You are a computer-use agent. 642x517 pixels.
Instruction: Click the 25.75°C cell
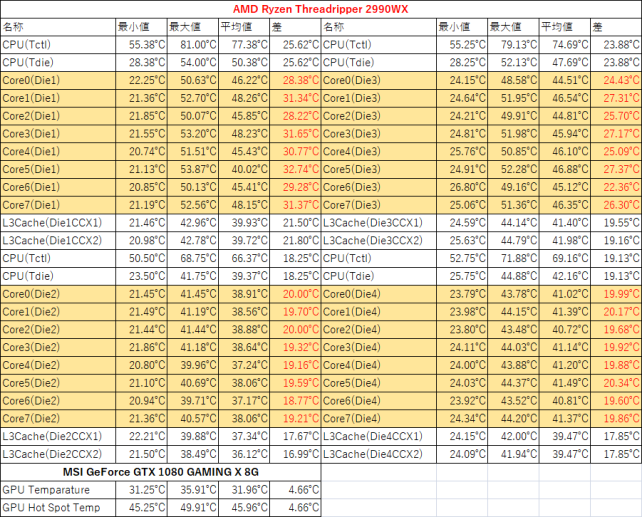462,276
